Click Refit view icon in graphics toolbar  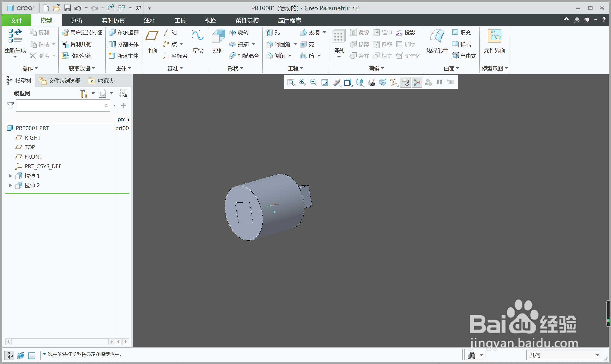[291, 82]
